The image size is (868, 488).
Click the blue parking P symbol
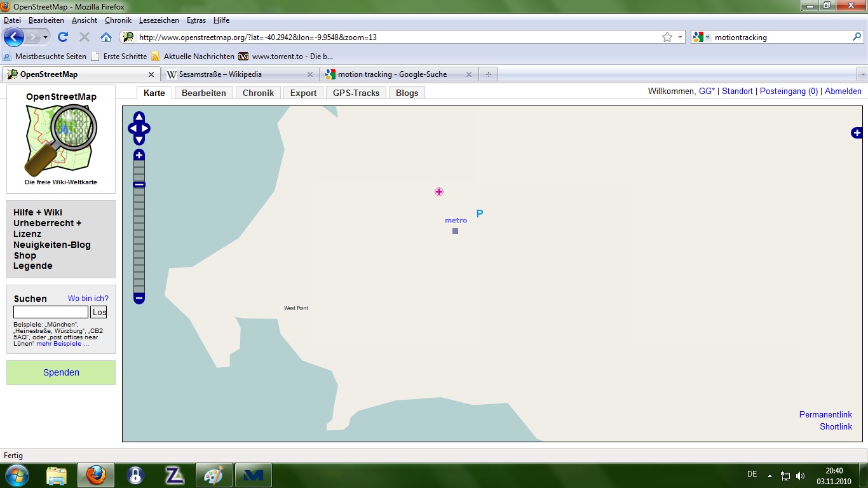tap(480, 213)
